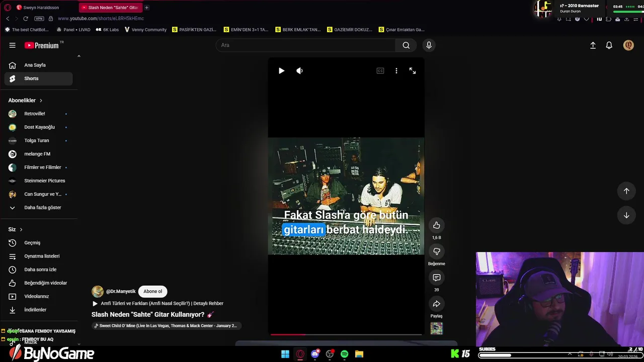Go to the previous Short with the up arrow
644x362 pixels.
[x=626, y=191]
